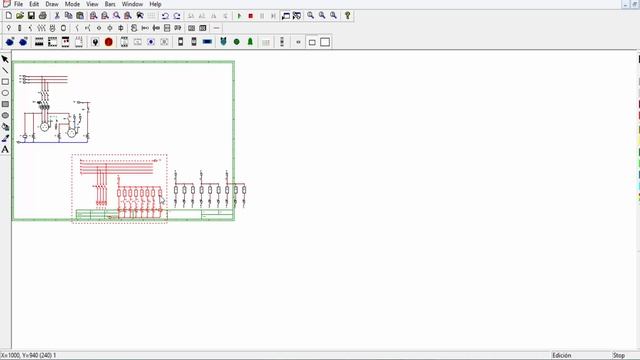This screenshot has height=360, width=640.
Task: Save the circuit with the floppy disk icon
Action: pyautogui.click(x=31, y=16)
